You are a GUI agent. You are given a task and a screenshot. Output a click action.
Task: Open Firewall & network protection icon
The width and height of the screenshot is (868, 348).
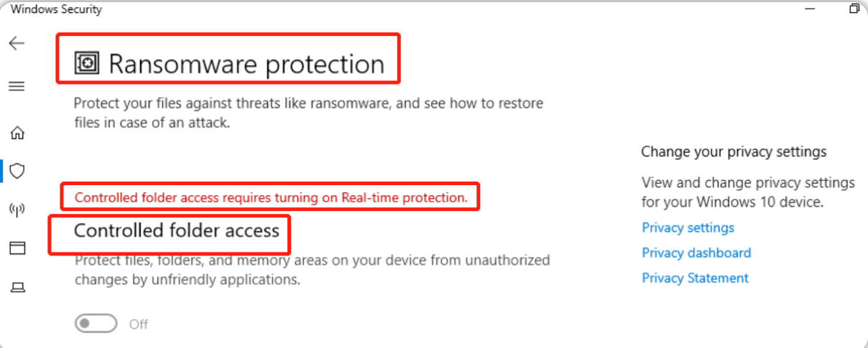pyautogui.click(x=17, y=210)
